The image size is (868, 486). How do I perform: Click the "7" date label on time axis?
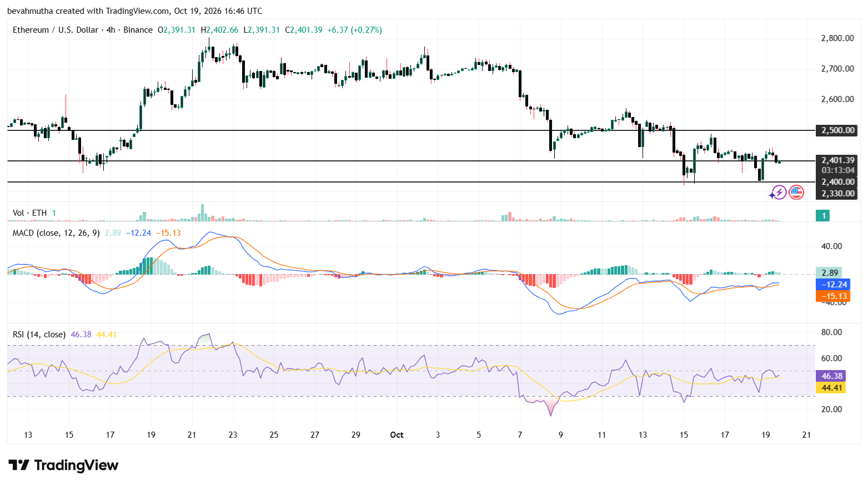[x=520, y=435]
